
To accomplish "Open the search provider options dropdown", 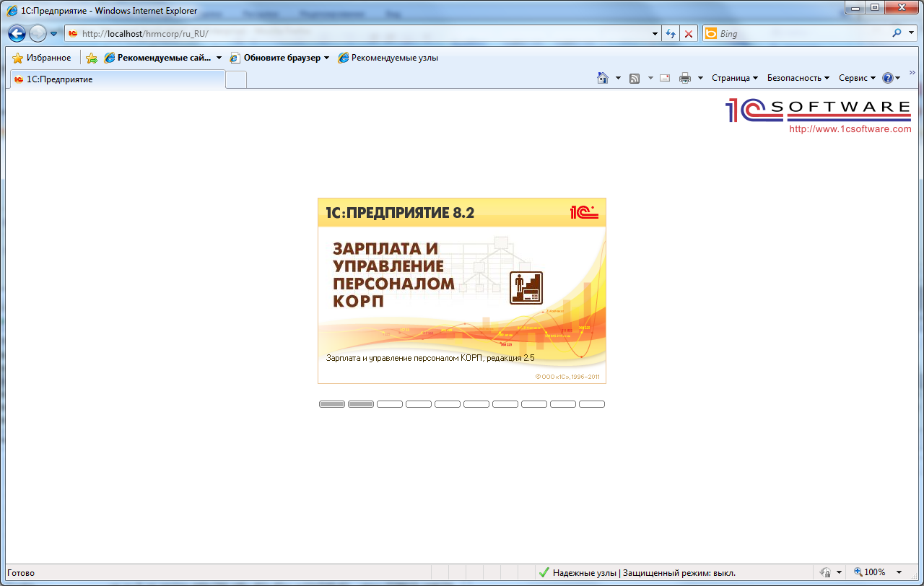I will [911, 33].
